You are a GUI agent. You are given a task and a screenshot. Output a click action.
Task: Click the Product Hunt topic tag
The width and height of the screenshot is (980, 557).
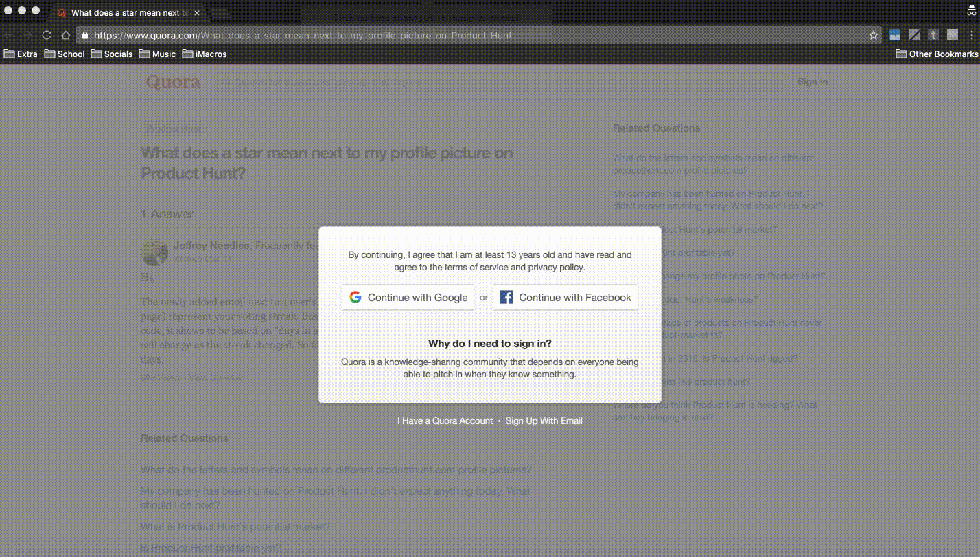tap(174, 128)
